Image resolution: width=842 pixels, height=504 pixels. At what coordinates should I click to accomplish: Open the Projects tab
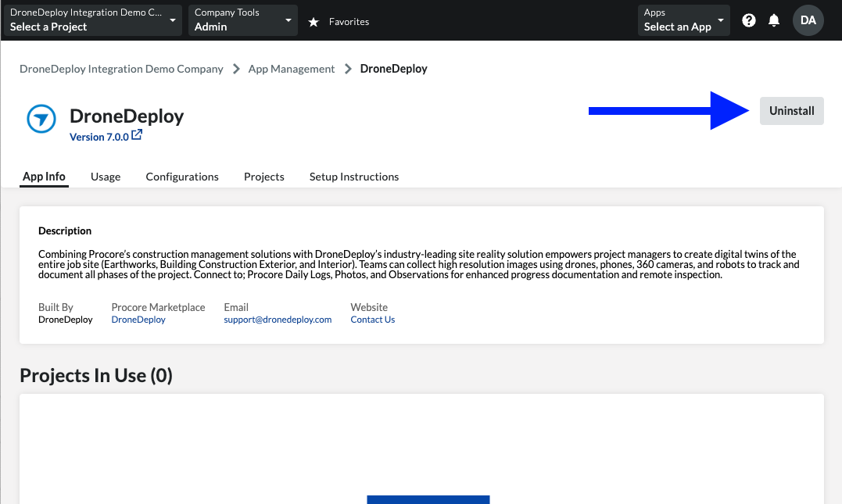263,177
